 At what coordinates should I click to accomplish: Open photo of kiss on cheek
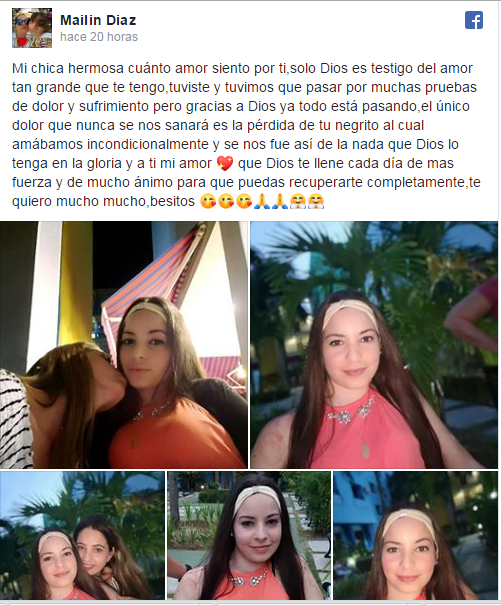click(124, 345)
